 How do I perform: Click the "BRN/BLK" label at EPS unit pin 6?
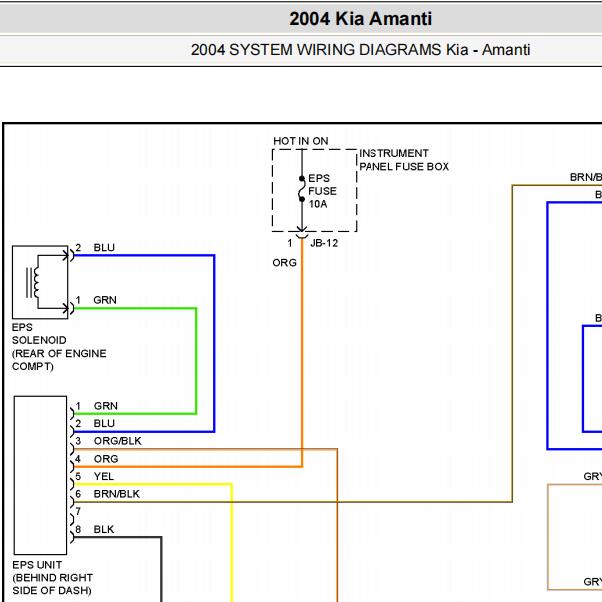coord(116,494)
